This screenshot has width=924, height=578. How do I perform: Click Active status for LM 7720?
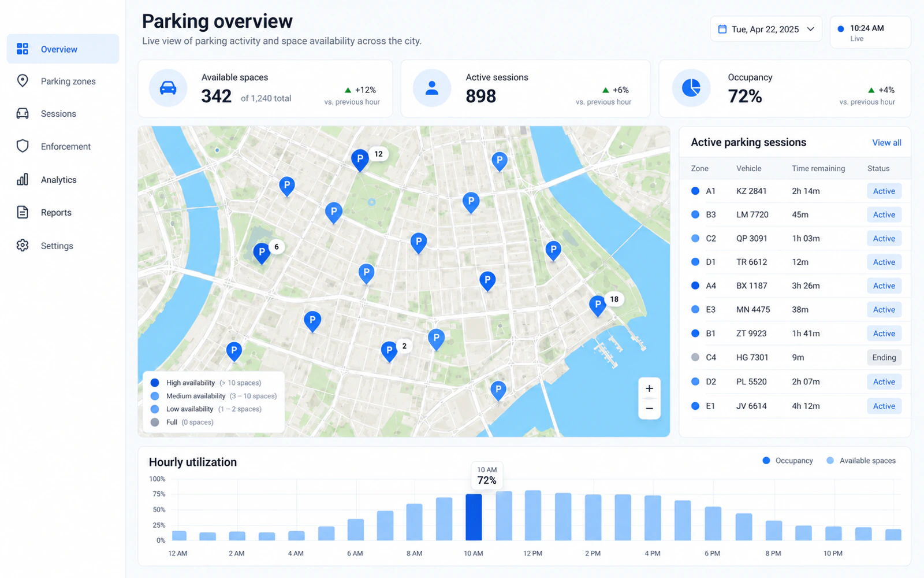point(884,214)
